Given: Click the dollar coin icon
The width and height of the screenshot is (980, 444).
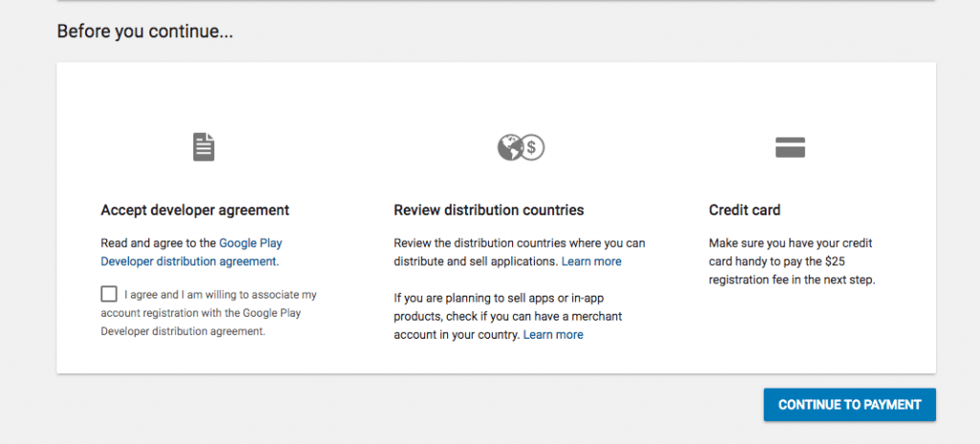Looking at the screenshot, I should (532, 147).
